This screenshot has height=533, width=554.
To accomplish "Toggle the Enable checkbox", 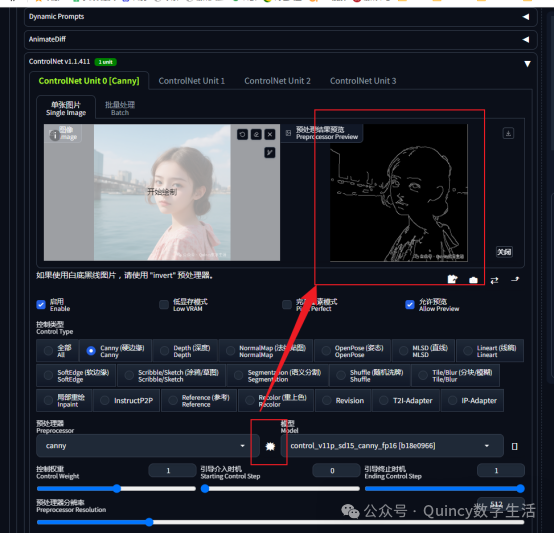I will (x=41, y=304).
